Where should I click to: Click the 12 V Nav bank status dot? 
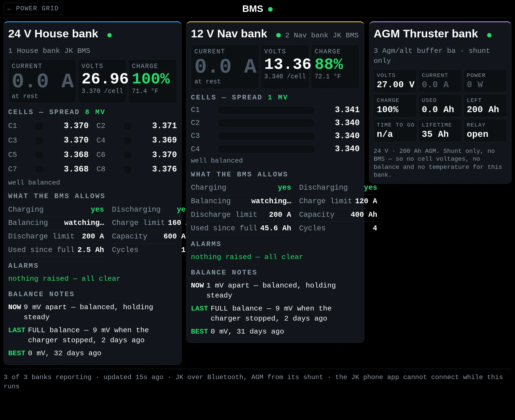coord(278,35)
